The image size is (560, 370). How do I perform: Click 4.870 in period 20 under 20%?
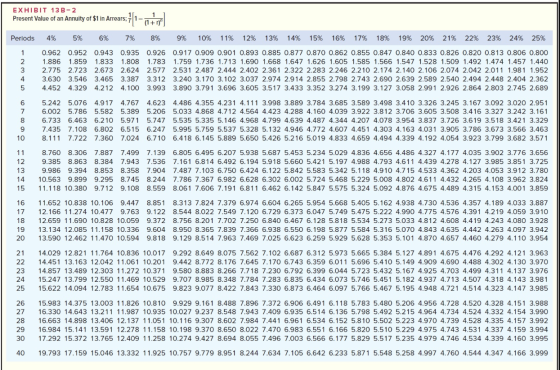(x=427, y=238)
